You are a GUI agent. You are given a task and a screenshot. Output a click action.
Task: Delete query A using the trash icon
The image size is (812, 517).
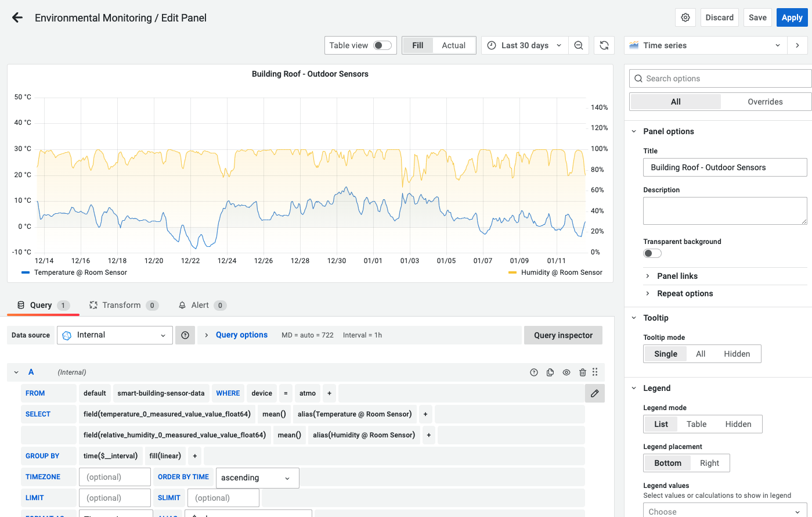click(x=583, y=372)
